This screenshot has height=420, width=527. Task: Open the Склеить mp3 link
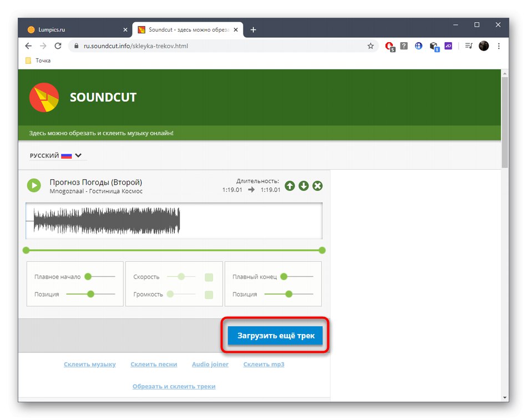pyautogui.click(x=264, y=364)
